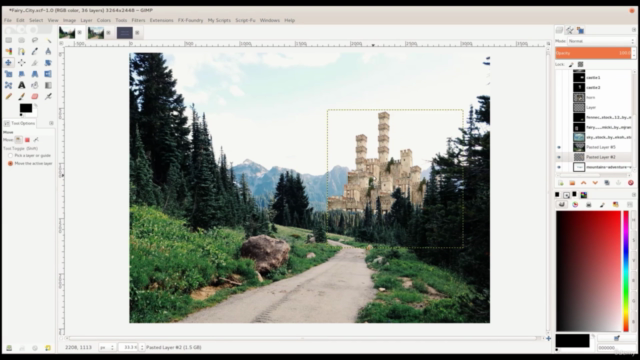Select the Bucket Fill tool
The width and height of the screenshot is (640, 360).
35,85
